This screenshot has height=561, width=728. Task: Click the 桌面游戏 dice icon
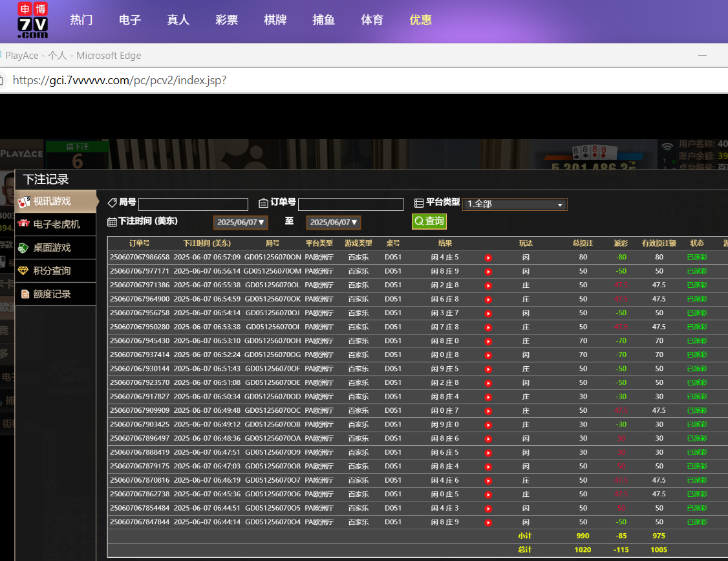pyautogui.click(x=24, y=248)
